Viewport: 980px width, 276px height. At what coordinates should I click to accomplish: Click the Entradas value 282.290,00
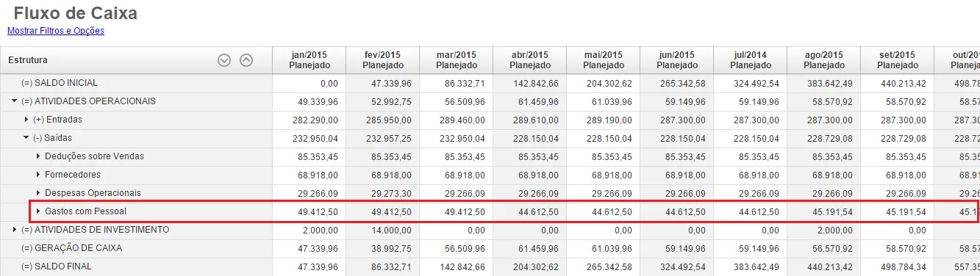tap(315, 120)
